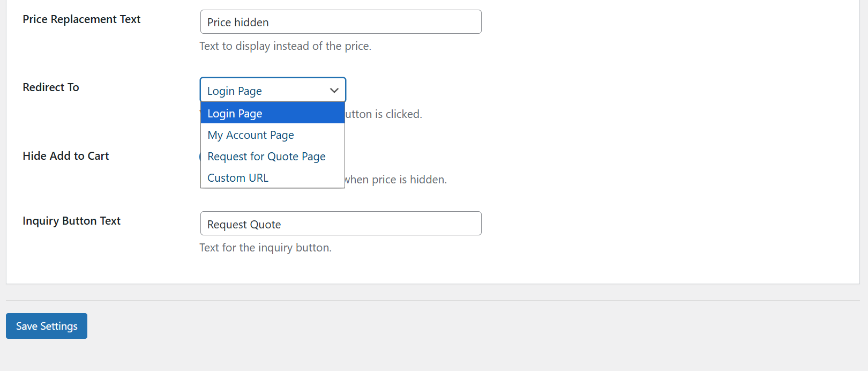Click the helper text "Text for the inquiry button."
Screen dimensions: 868x371
pyautogui.click(x=265, y=247)
